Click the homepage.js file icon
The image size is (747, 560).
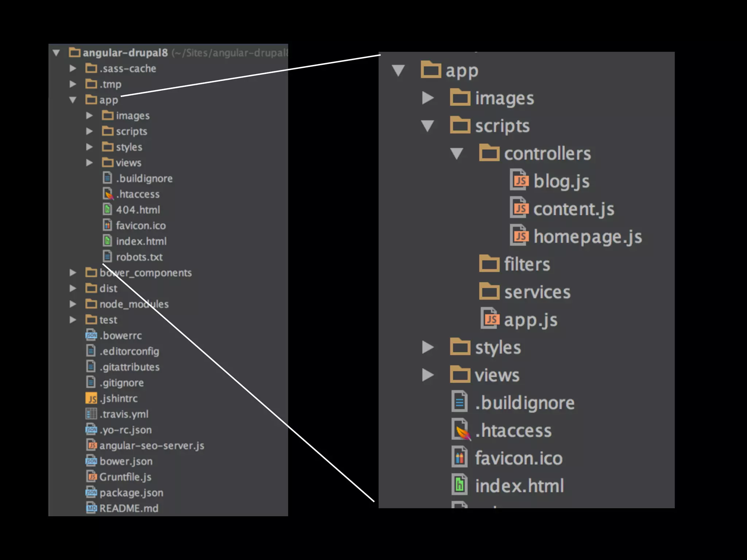(519, 236)
